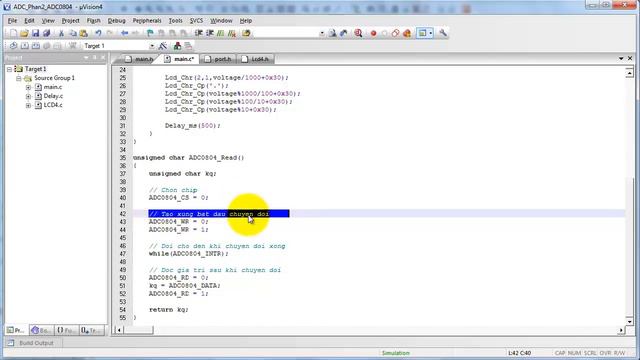Image resolution: width=640 pixels, height=360 pixels.
Task: Click the Save All icon
Action: [x=47, y=33]
